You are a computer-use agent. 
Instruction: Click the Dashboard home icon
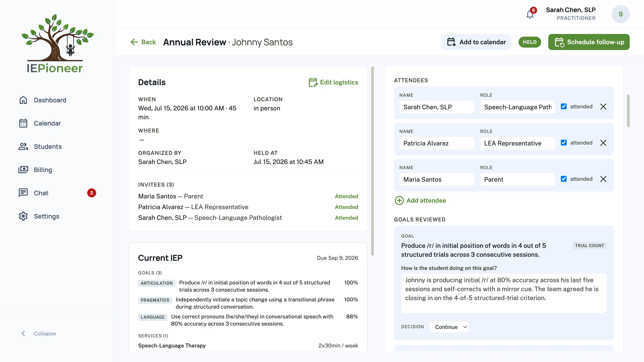click(x=23, y=100)
